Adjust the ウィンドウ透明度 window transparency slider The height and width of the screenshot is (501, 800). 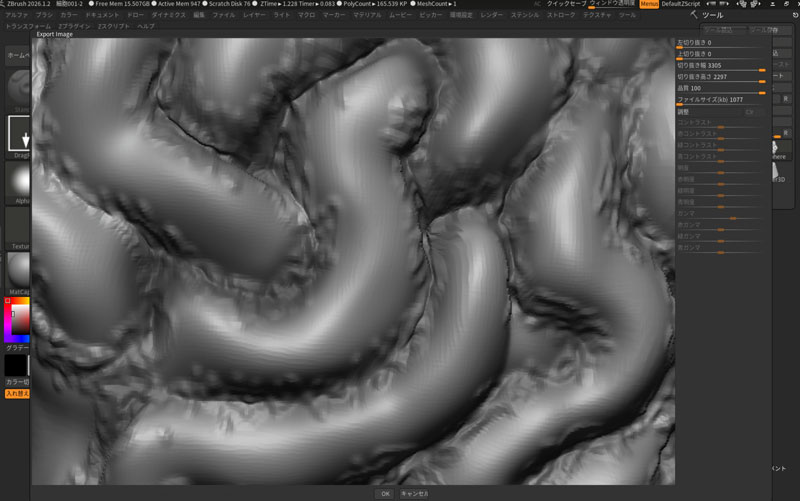pyautogui.click(x=612, y=4)
